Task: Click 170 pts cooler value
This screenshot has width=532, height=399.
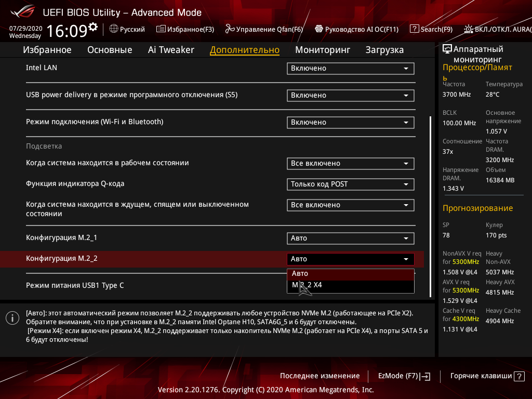Action: [496, 235]
